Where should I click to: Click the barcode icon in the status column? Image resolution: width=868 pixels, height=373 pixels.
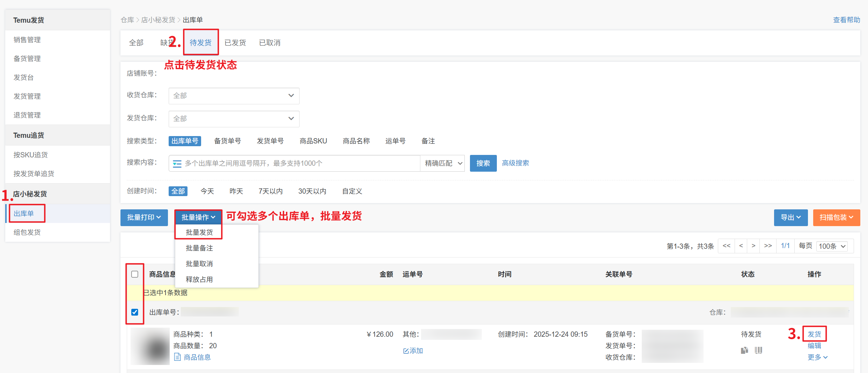tap(758, 350)
